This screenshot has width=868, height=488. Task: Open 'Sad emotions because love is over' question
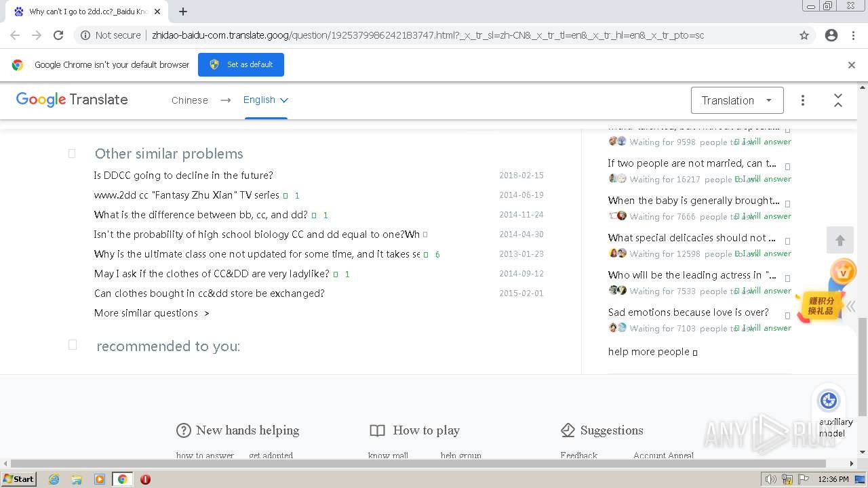pyautogui.click(x=688, y=312)
